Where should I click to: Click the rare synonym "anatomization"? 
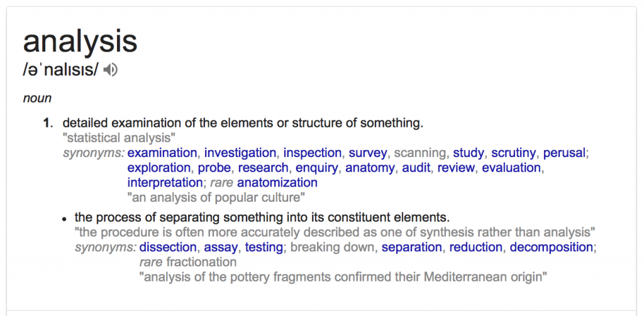277,183
